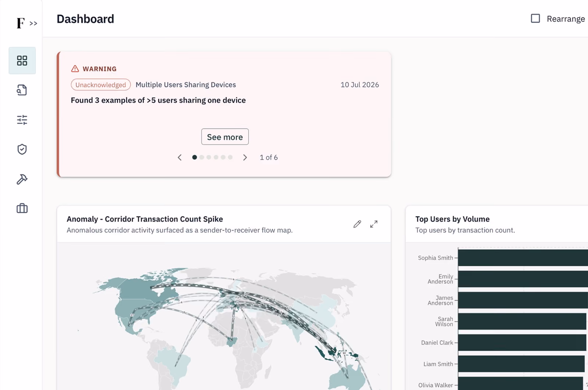This screenshot has height=390, width=588.
Task: Click the Sarah Wilson axis label
Action: pyautogui.click(x=444, y=321)
